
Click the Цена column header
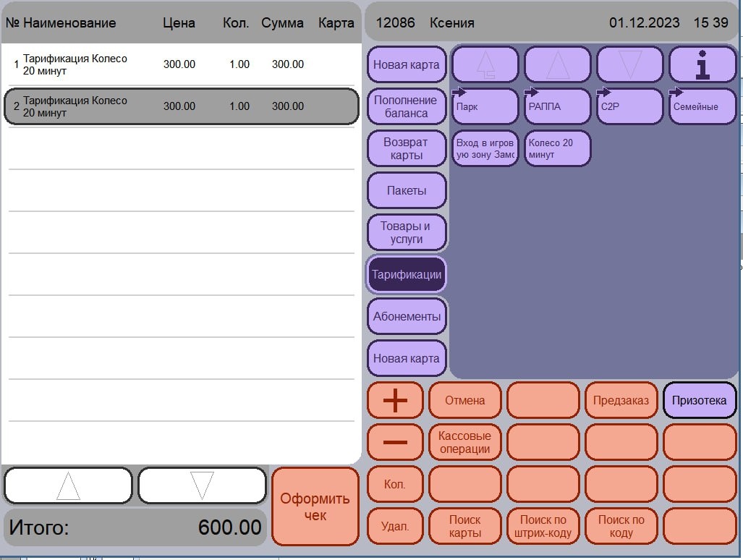pos(179,22)
